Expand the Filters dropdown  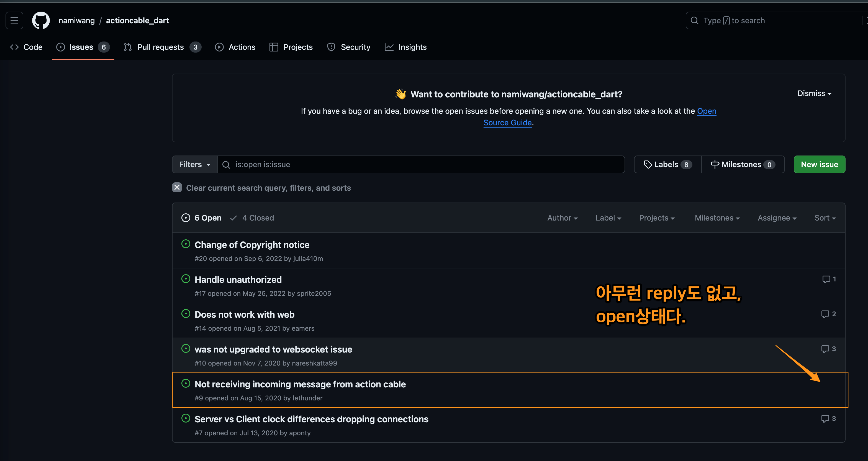(195, 164)
